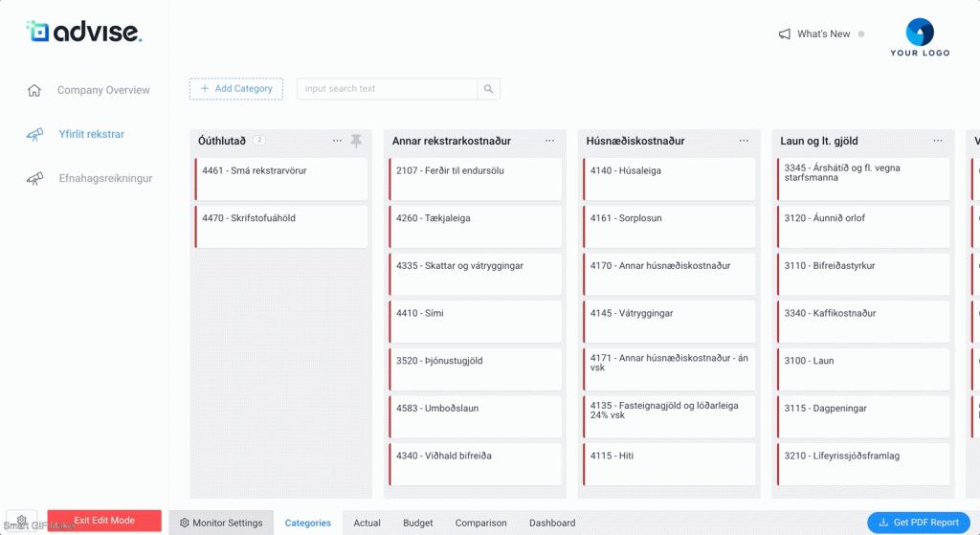Click the Get PDF Report button

pos(918,523)
